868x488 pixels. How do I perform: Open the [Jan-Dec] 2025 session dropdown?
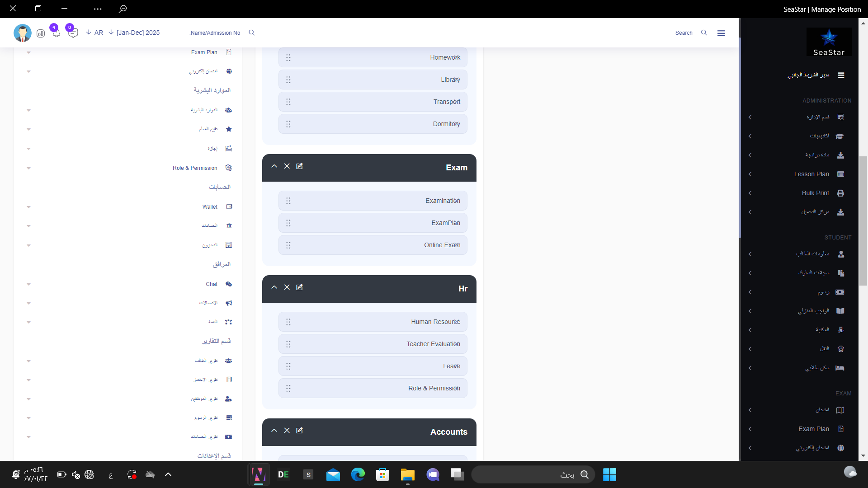[134, 33]
